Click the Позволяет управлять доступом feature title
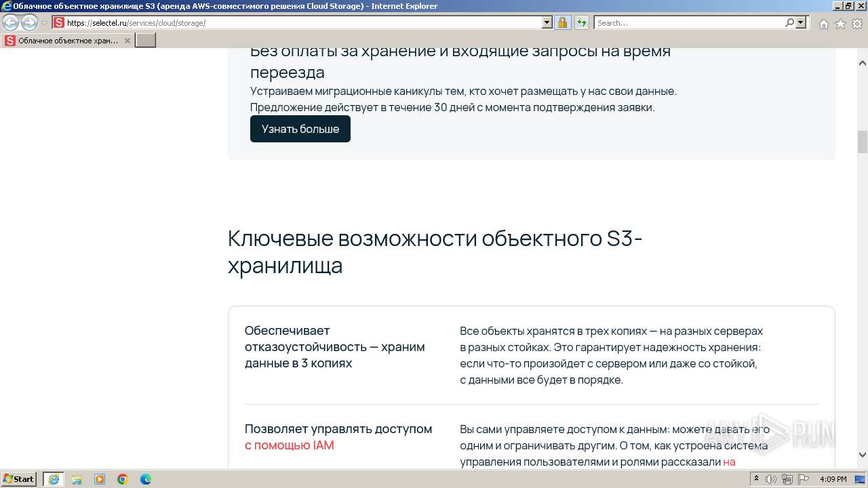The width and height of the screenshot is (868, 488). pyautogui.click(x=338, y=429)
